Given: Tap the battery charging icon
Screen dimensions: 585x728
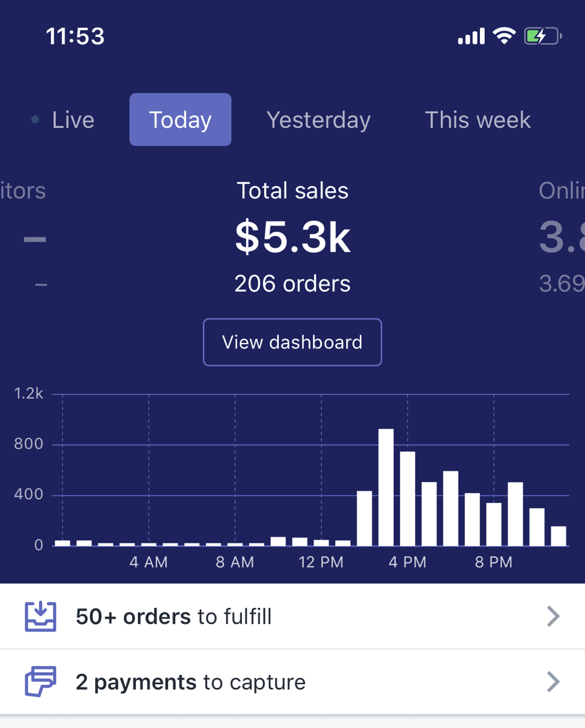Looking at the screenshot, I should (x=542, y=36).
